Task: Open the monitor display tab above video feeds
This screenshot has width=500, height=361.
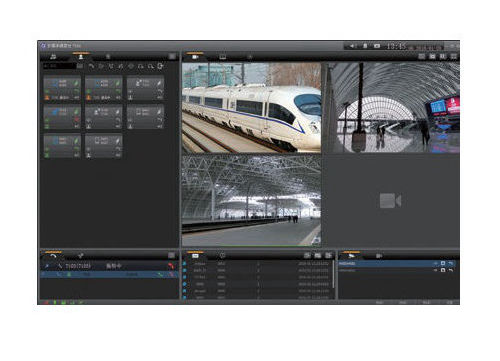Action: point(223,57)
